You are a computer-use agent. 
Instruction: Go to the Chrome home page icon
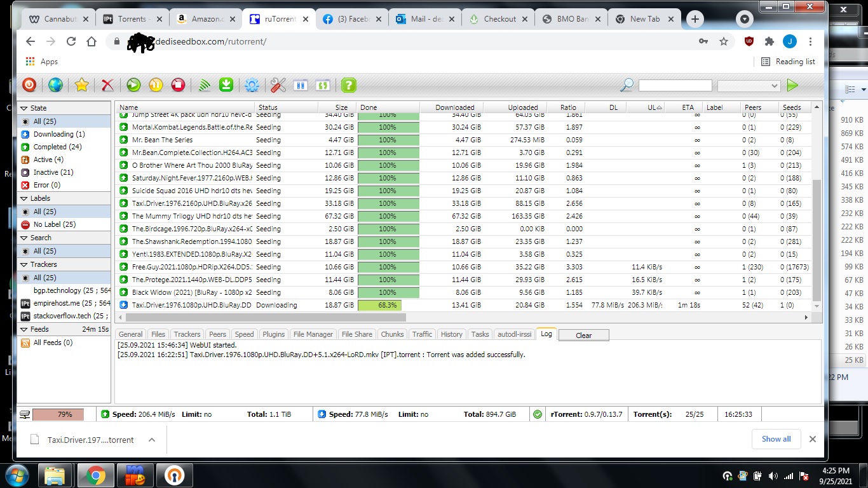coord(92,41)
